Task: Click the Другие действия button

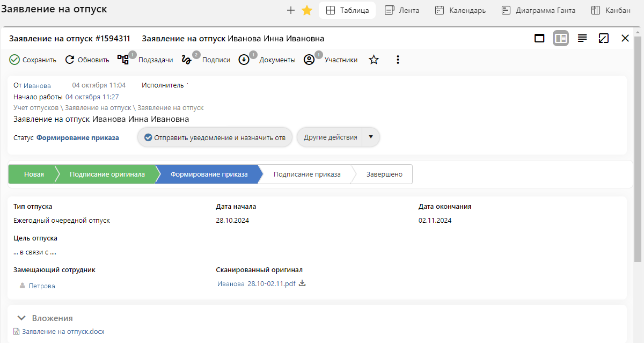Action: (x=330, y=137)
